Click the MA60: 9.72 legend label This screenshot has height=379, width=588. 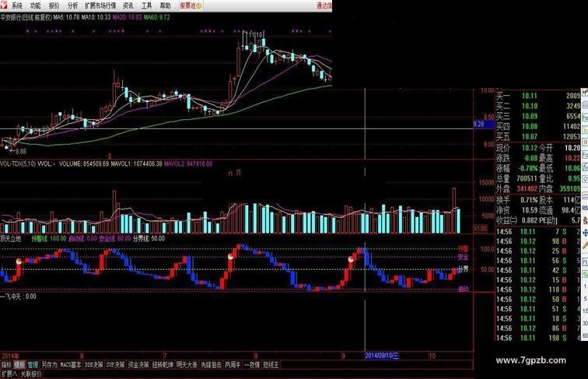tap(157, 17)
